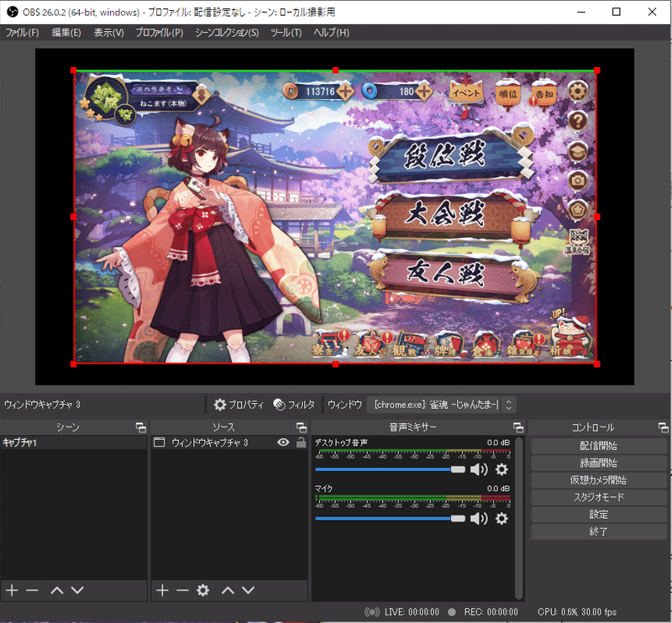
Task: Pop out the コントロール dock panel
Action: point(663,427)
